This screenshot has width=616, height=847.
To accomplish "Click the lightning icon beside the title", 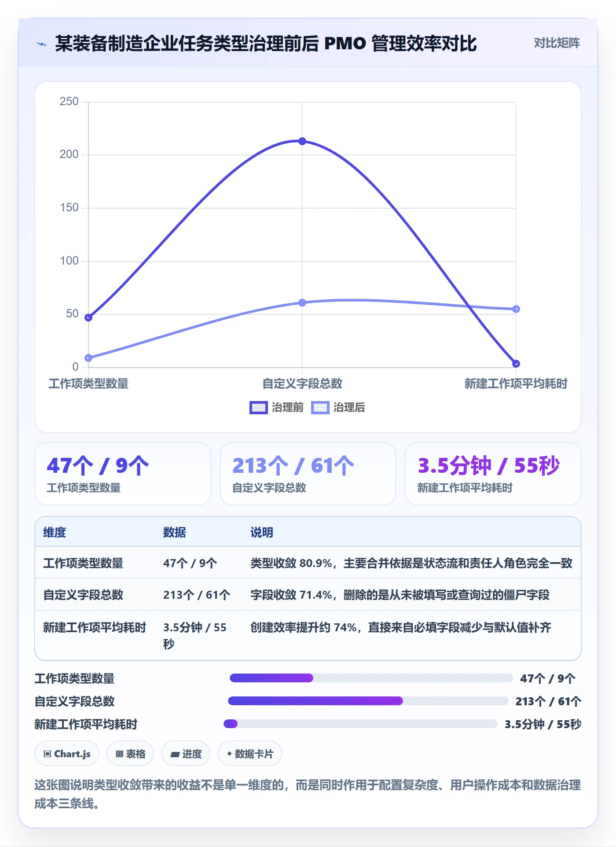I will [42, 44].
